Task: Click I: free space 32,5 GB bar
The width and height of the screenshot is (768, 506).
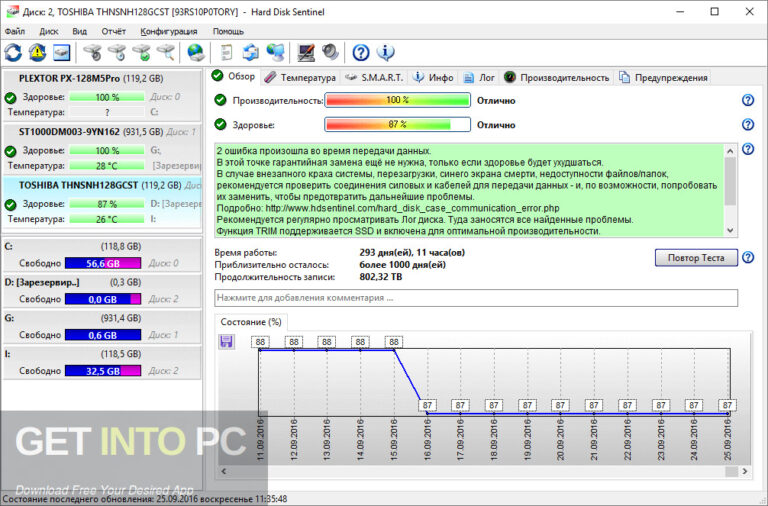Action: 103,371
